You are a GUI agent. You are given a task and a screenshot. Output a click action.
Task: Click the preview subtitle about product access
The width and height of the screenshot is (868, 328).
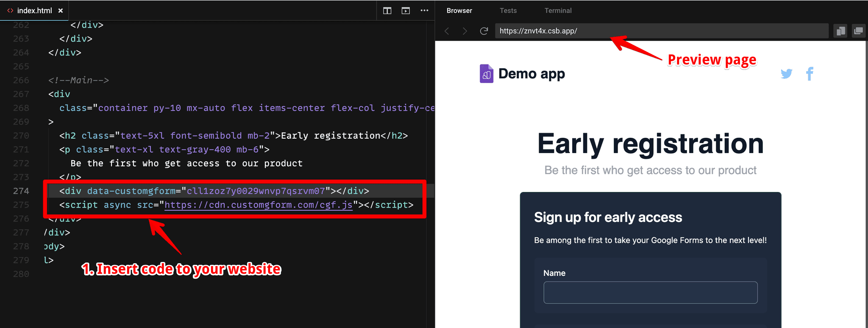(651, 170)
